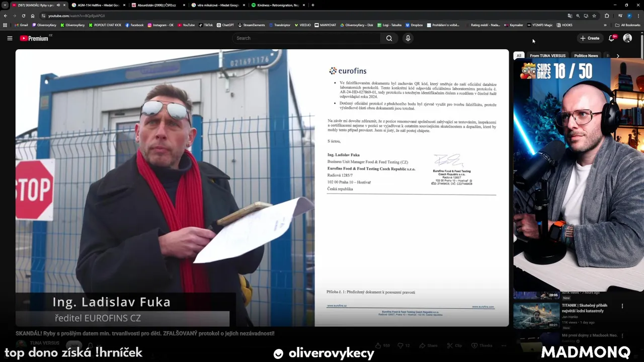The image size is (644, 362).
Task: Open the Transkriptor bookmark
Action: coord(280,25)
